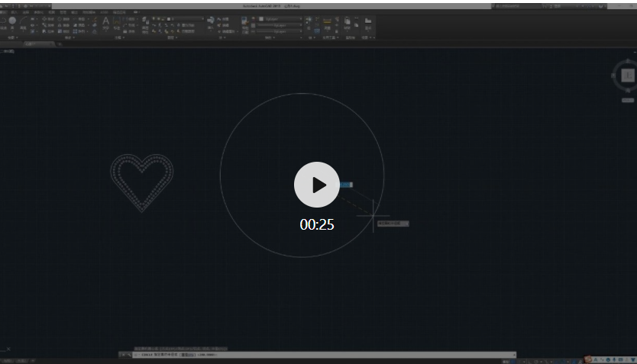
Task: Open a new drawing tab with plus button
Action: (60, 43)
